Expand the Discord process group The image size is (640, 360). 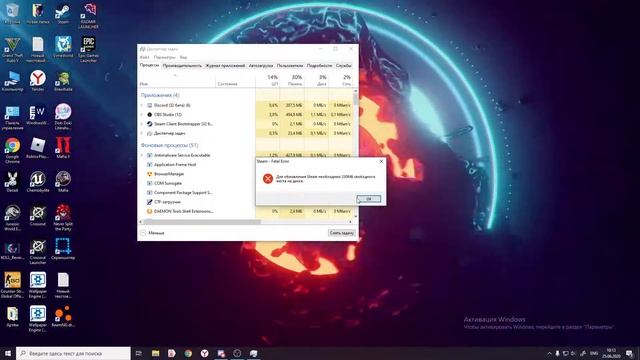point(142,105)
